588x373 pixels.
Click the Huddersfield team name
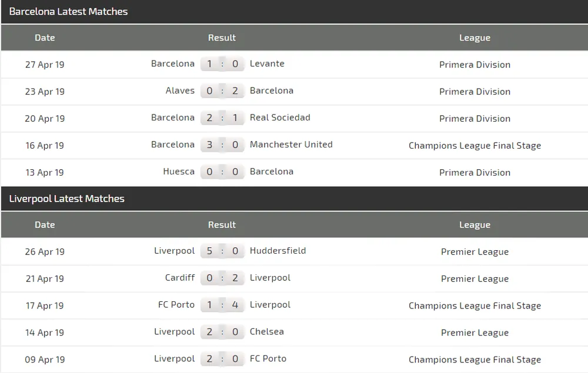coord(278,250)
